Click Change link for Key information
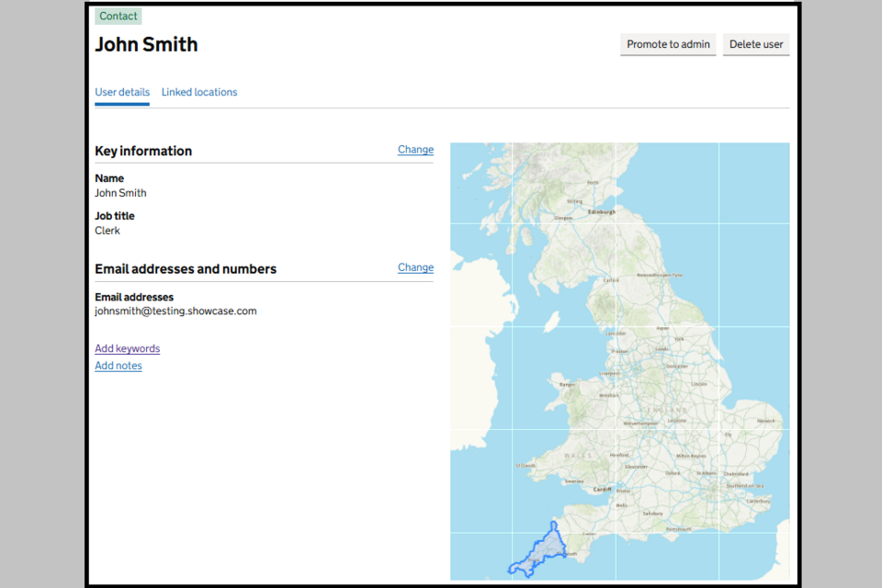This screenshot has height=588, width=882. click(415, 150)
